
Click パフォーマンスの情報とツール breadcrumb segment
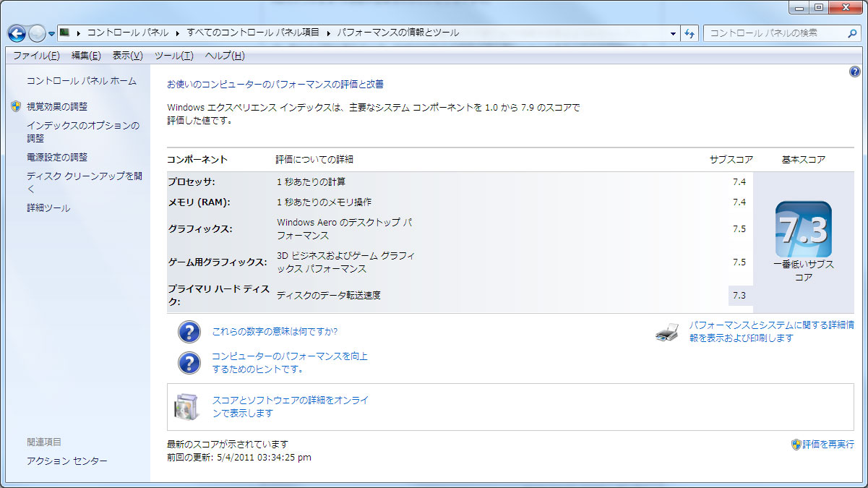point(398,33)
